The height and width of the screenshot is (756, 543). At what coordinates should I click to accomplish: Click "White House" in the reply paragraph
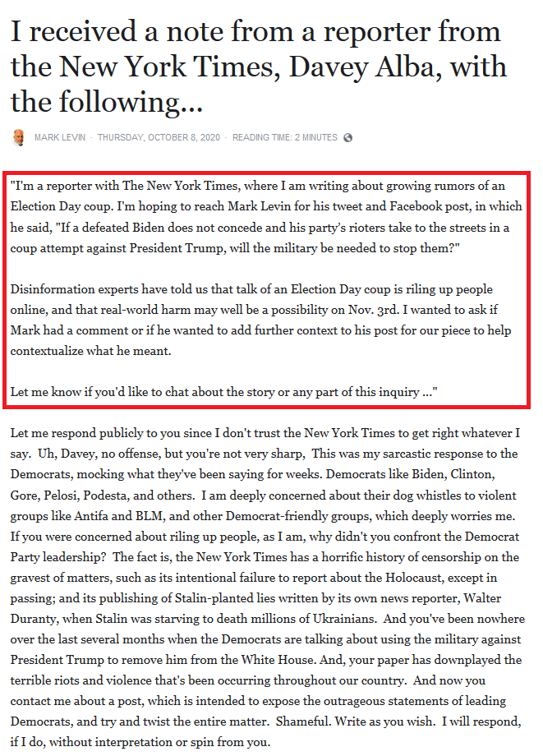coord(278,660)
